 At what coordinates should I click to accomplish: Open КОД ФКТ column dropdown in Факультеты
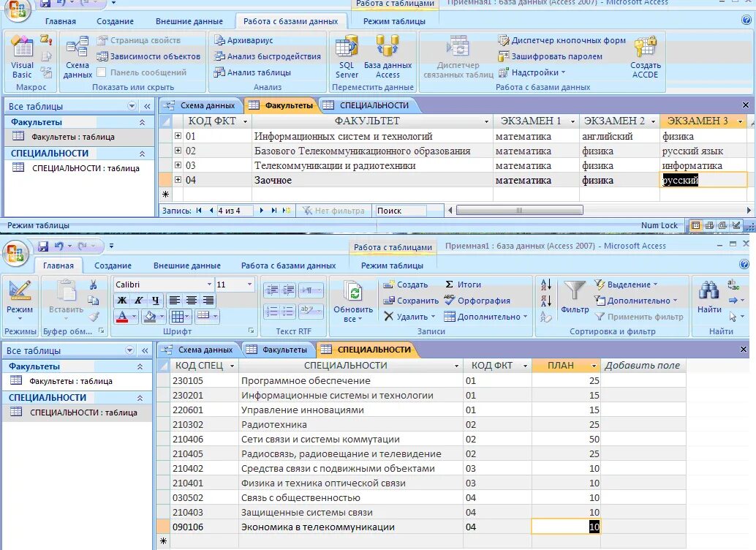tap(246, 121)
